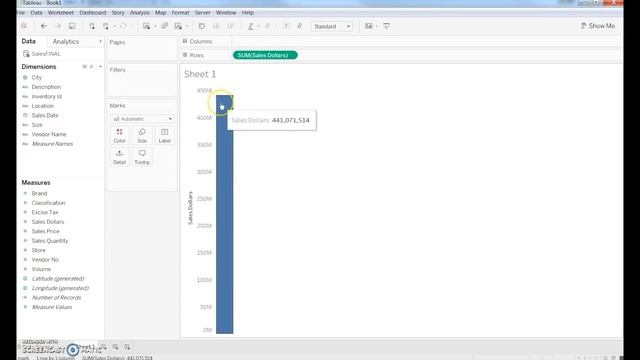Open the Run Update dropdown arrow

[131, 27]
